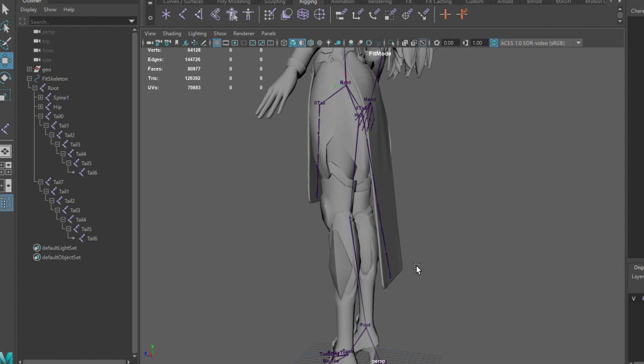Create a Lattice deformer from shelf
644x364 pixels.
pyautogui.click(x=303, y=14)
